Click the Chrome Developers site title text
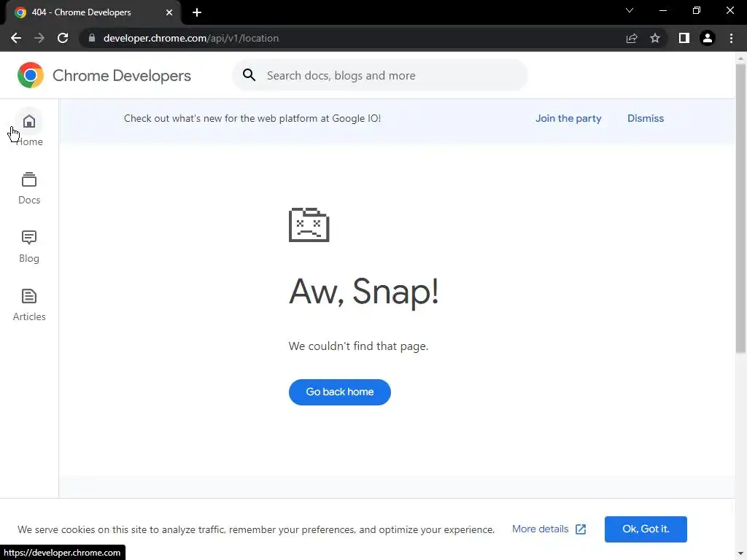The width and height of the screenshot is (747, 560). (122, 75)
